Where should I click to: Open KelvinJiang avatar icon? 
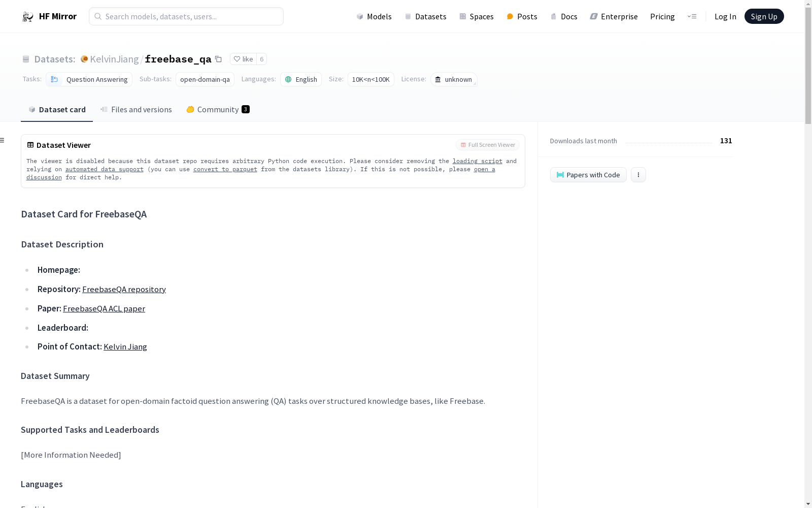point(84,59)
